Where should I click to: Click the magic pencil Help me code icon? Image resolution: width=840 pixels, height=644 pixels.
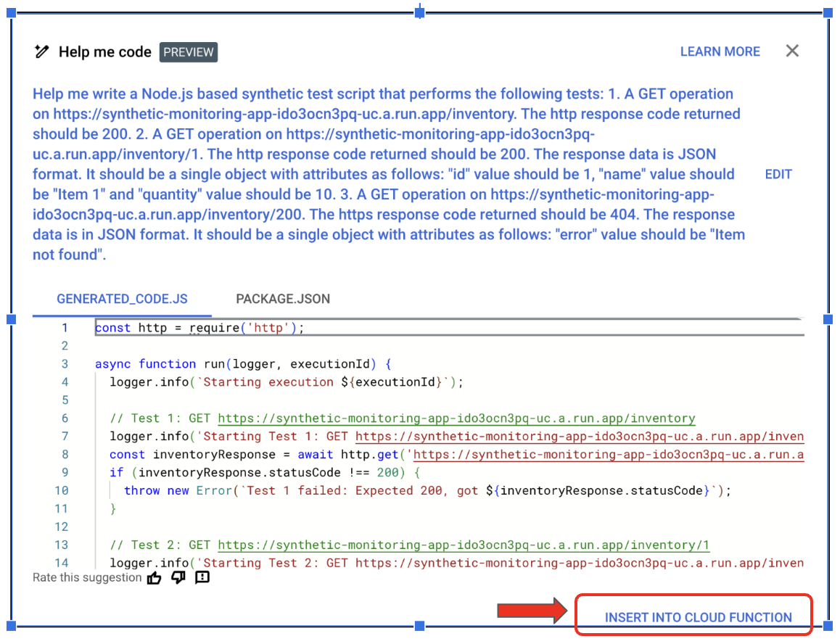coord(41,51)
